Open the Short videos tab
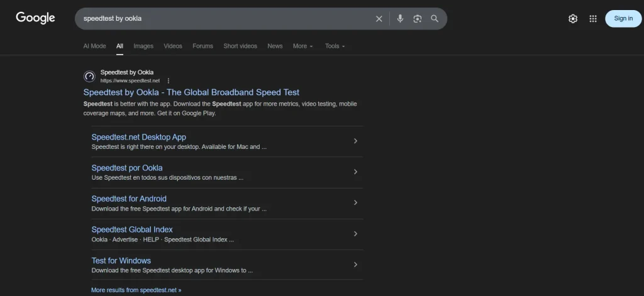 tap(240, 46)
